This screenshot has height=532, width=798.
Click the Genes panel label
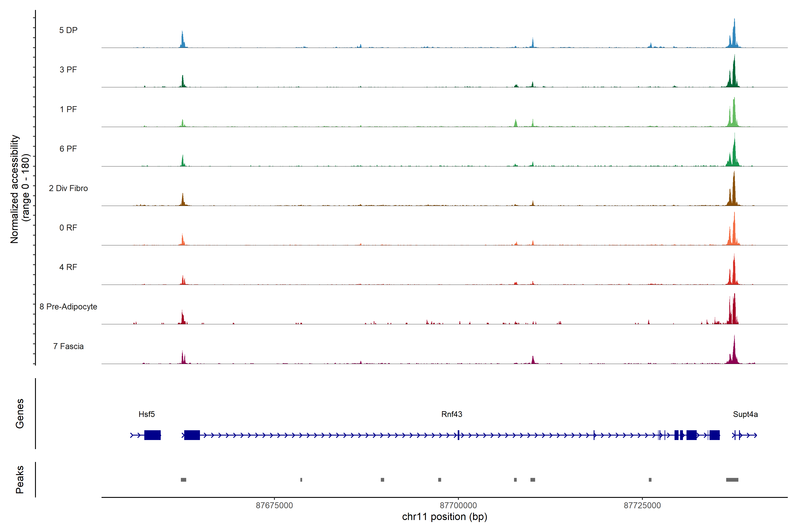coord(20,414)
